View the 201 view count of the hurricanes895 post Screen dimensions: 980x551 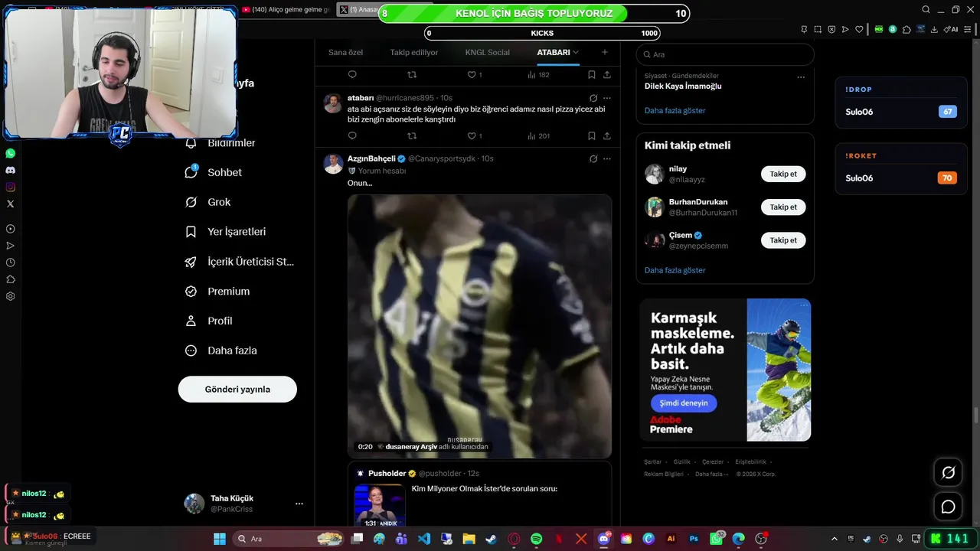[539, 135]
